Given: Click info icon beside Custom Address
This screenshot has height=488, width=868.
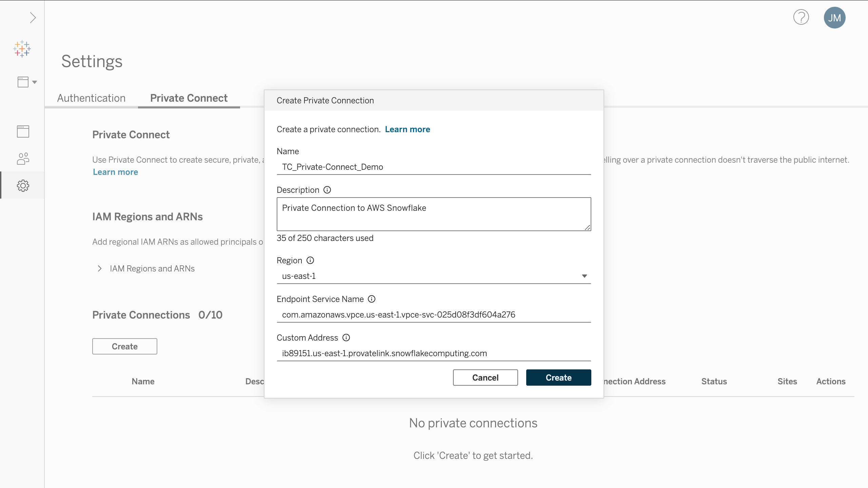Looking at the screenshot, I should 346,338.
